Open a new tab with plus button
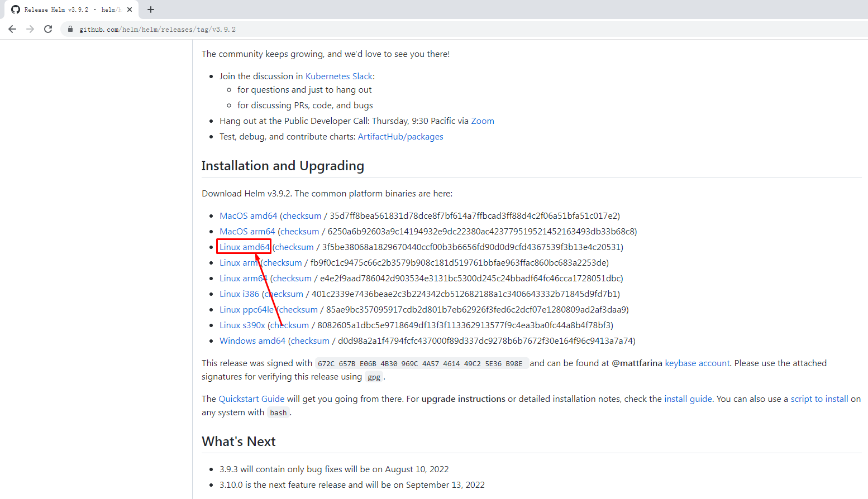Viewport: 868px width, 499px height. 151,9
